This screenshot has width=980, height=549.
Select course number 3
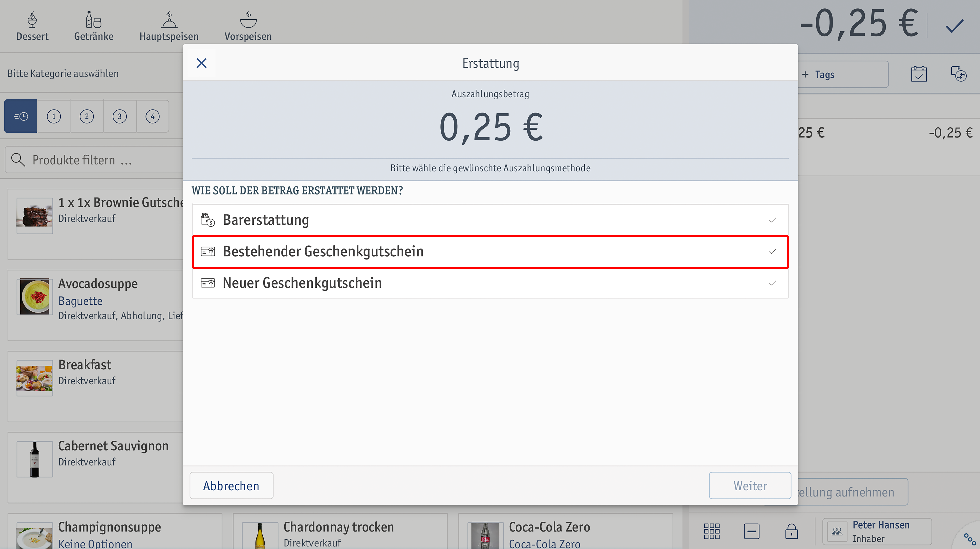pyautogui.click(x=120, y=116)
